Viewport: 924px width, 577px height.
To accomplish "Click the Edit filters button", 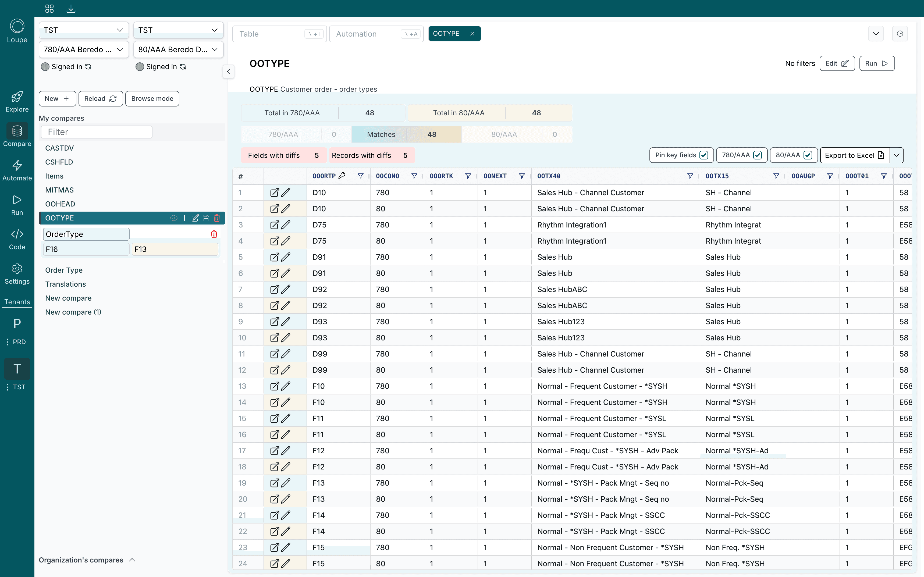I will coord(837,63).
